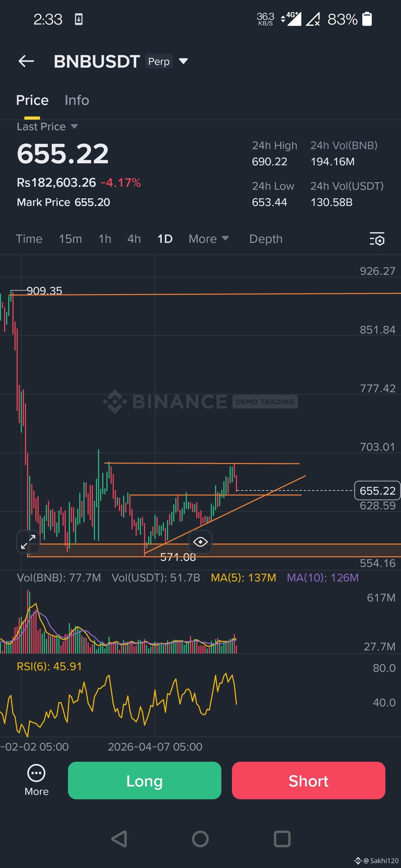Tap the download notification icon in status bar
401x868 pixels.
[x=79, y=19]
